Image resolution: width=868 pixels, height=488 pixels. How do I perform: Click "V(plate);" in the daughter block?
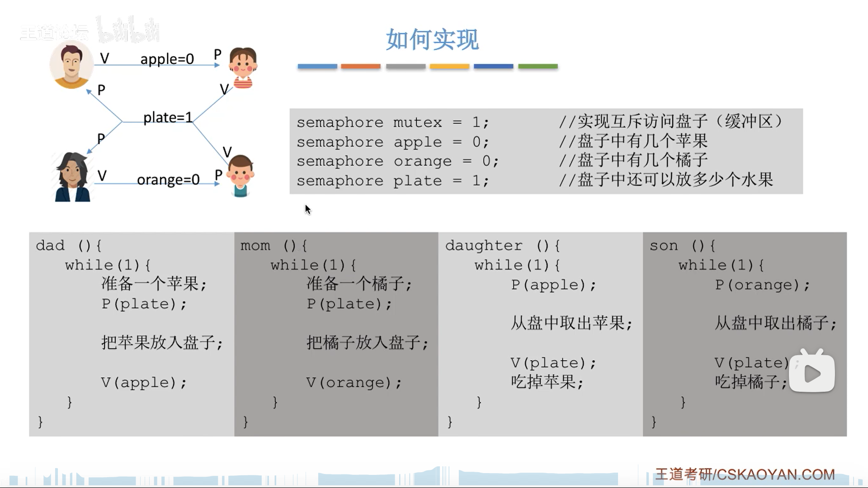coord(553,363)
